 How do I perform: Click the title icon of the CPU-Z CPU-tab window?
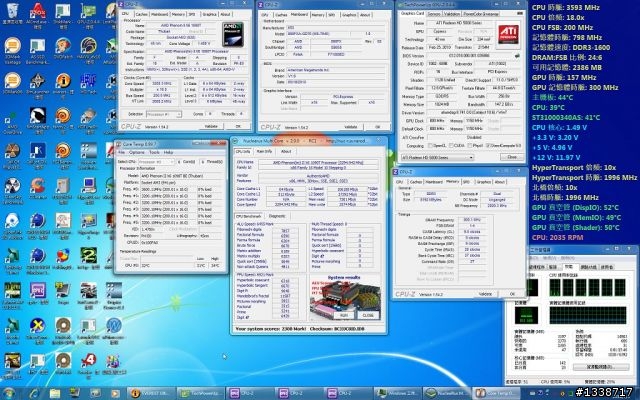pos(122,4)
